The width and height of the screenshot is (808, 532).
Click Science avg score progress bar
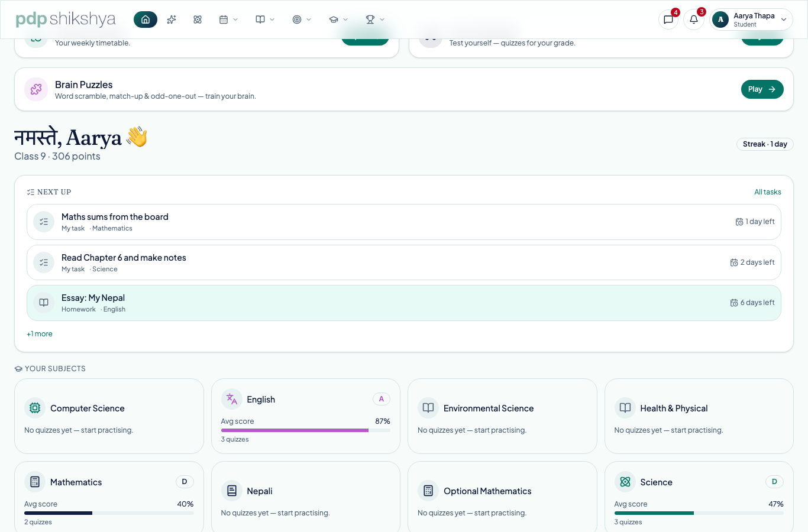pyautogui.click(x=699, y=513)
